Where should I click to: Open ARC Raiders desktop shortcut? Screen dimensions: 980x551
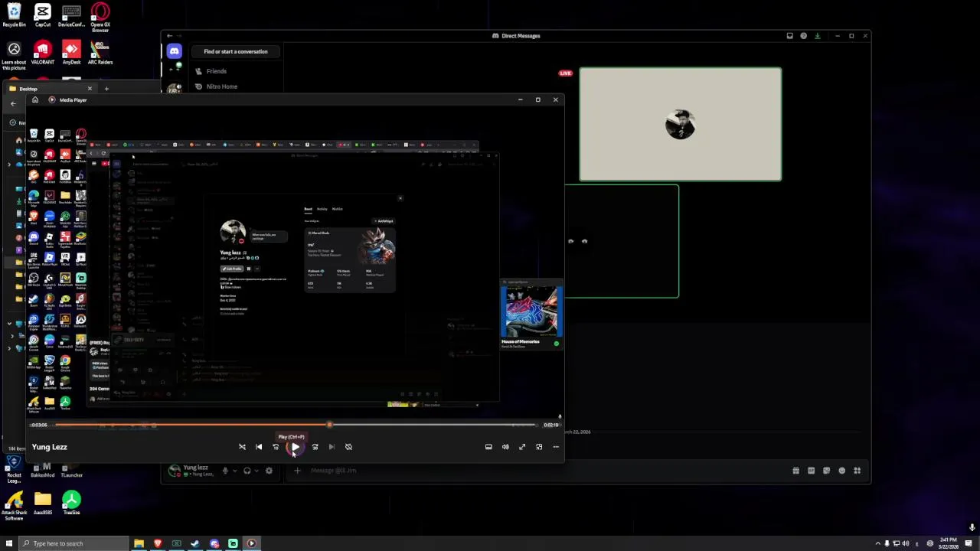tap(100, 53)
